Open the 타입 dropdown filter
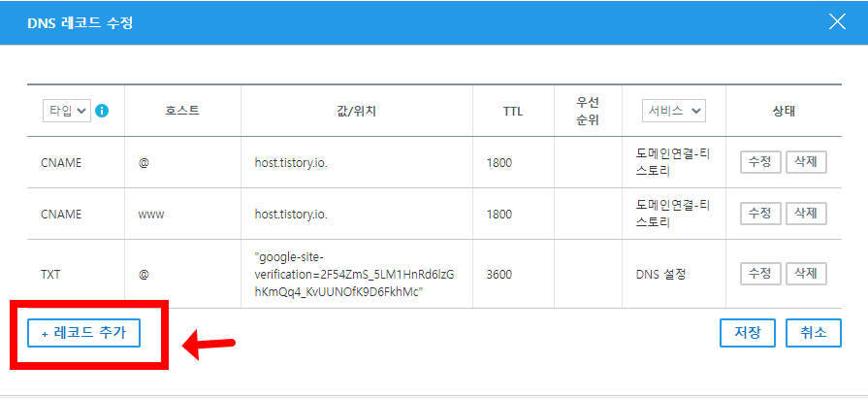Screen dimensions: 868x399 [66, 111]
